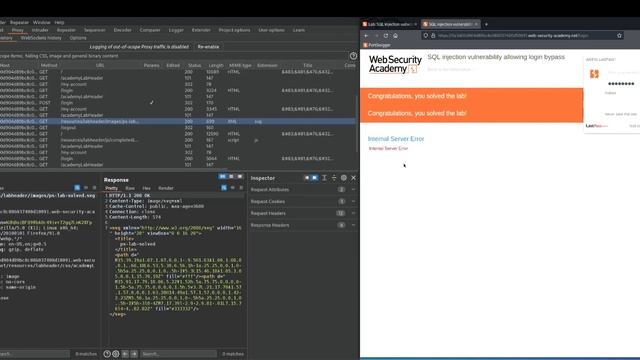The width and height of the screenshot is (640, 360).
Task: Open the Intruder tab in Burp
Action: click(x=40, y=30)
